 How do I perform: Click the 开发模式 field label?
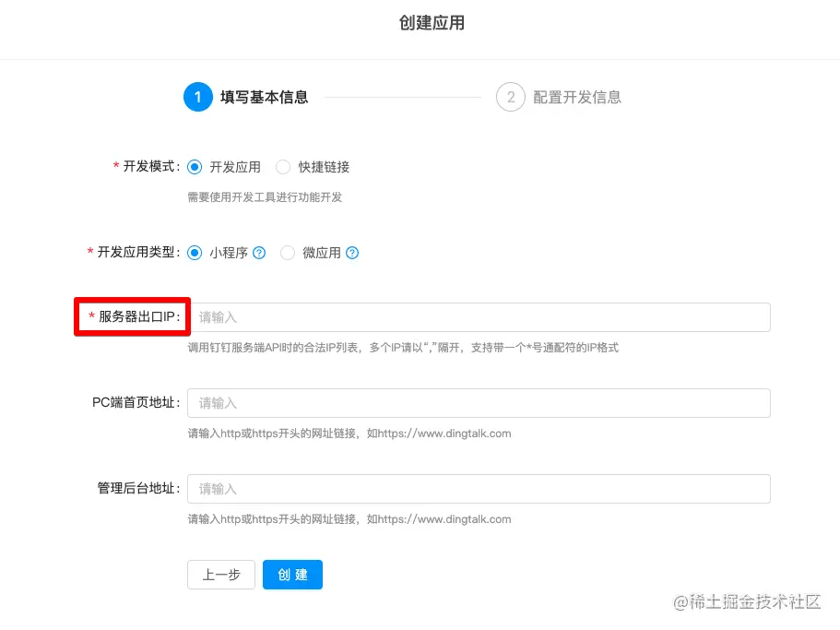(147, 167)
